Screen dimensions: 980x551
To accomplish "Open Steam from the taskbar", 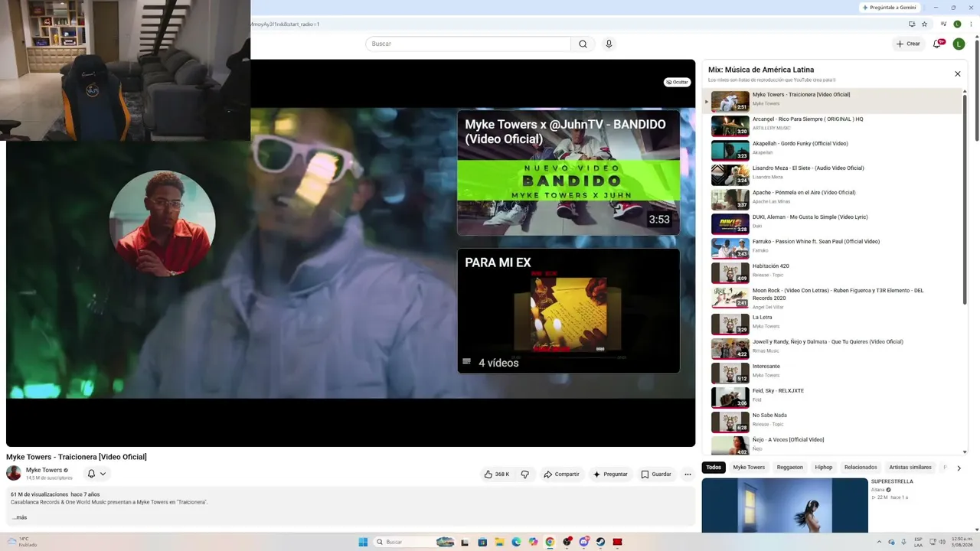I will 600,542.
